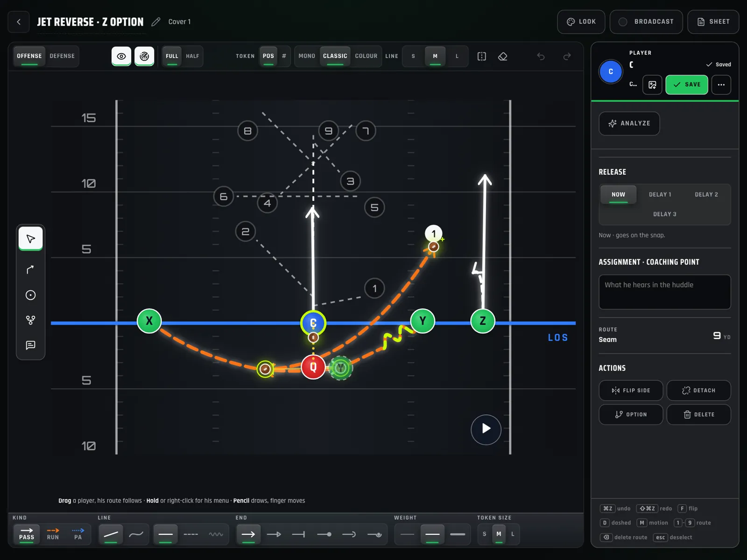Select the eraser tool
The height and width of the screenshot is (560, 747).
tap(503, 56)
